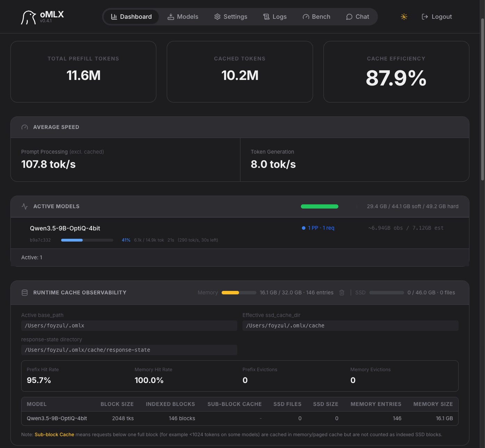Open the Dashboard tab
485x448 pixels.
pos(131,17)
